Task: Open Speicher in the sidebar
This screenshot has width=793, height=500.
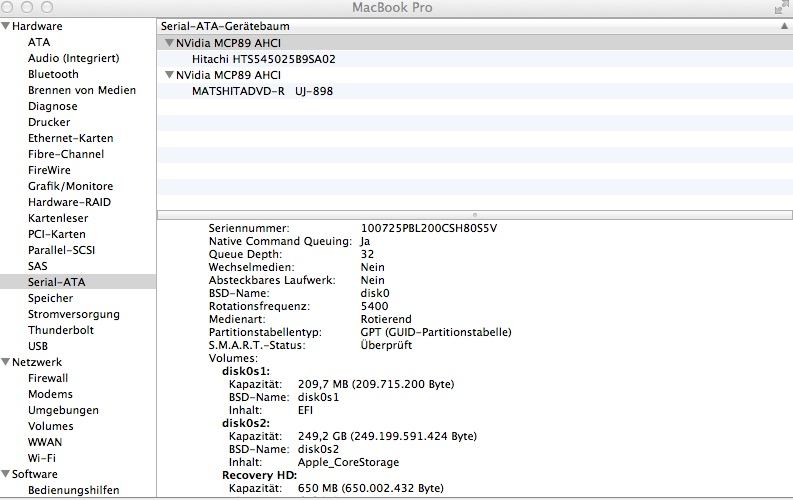Action: pos(50,298)
